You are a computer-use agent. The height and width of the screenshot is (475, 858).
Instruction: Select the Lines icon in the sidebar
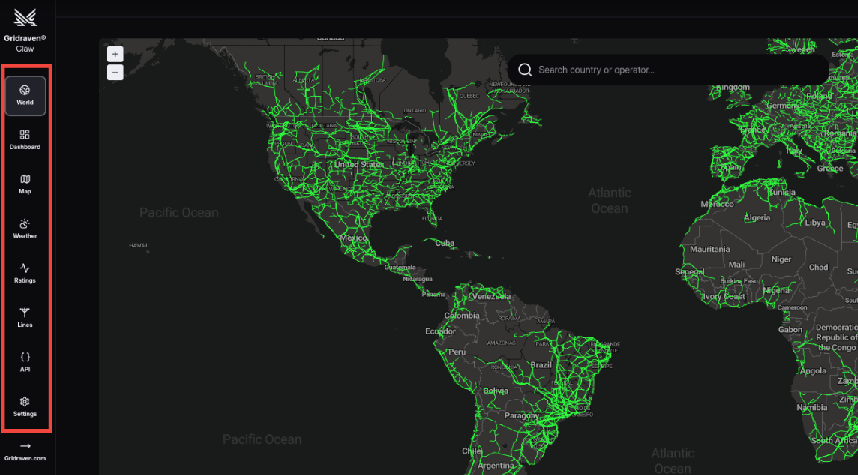(x=25, y=317)
